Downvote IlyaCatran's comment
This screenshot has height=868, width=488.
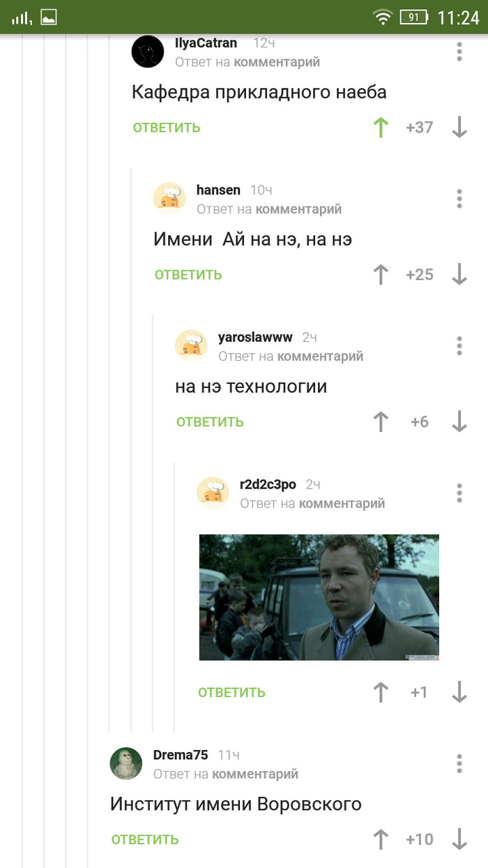click(459, 127)
